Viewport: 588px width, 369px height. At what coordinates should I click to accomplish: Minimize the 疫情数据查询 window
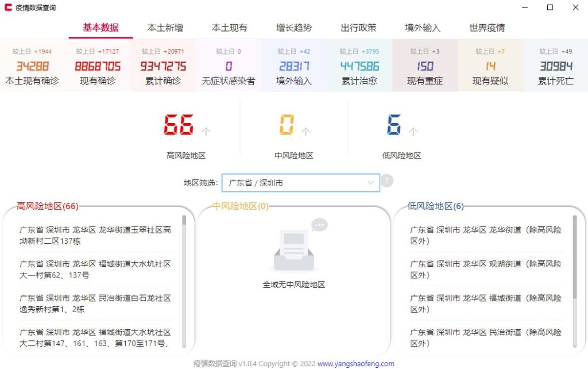(525, 7)
